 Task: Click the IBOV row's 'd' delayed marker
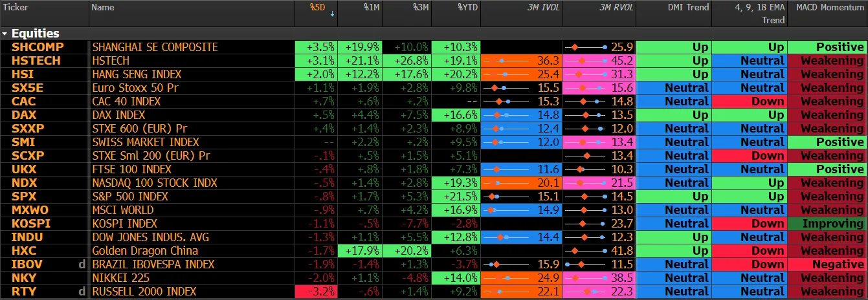(82, 264)
